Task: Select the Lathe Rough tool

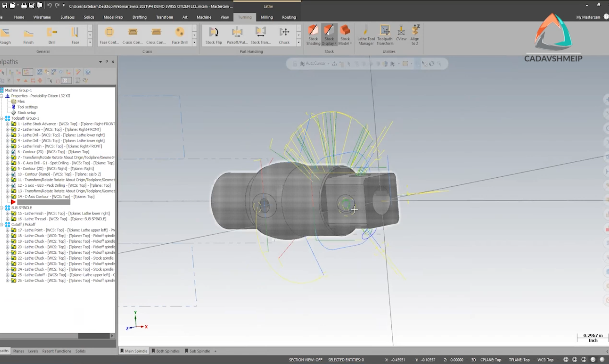Action: point(5,35)
